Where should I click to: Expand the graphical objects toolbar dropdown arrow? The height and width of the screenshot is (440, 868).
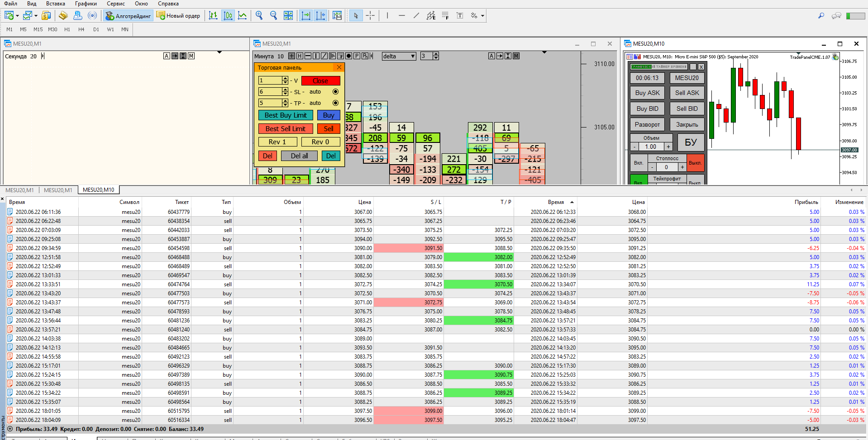(483, 16)
